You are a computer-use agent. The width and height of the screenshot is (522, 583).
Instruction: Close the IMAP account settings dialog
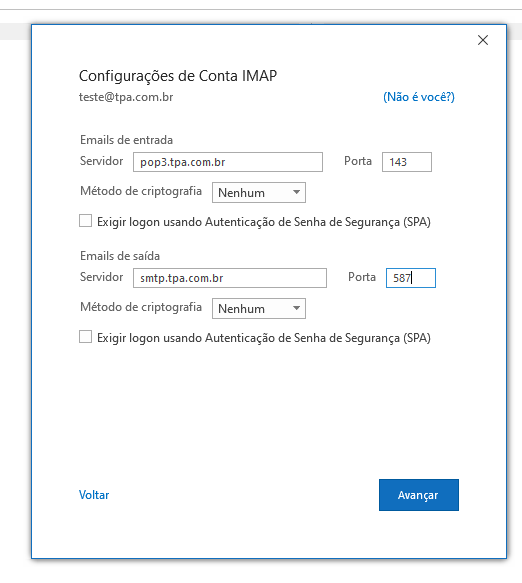click(x=483, y=40)
